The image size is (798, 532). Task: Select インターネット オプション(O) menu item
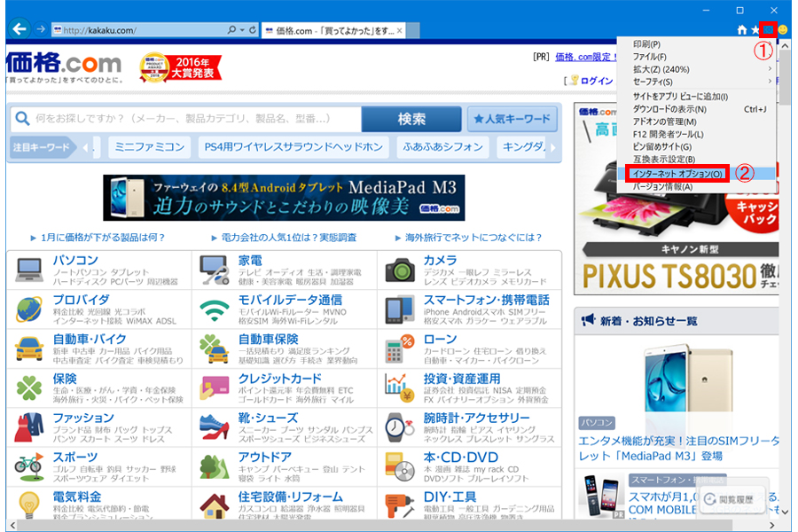677,174
